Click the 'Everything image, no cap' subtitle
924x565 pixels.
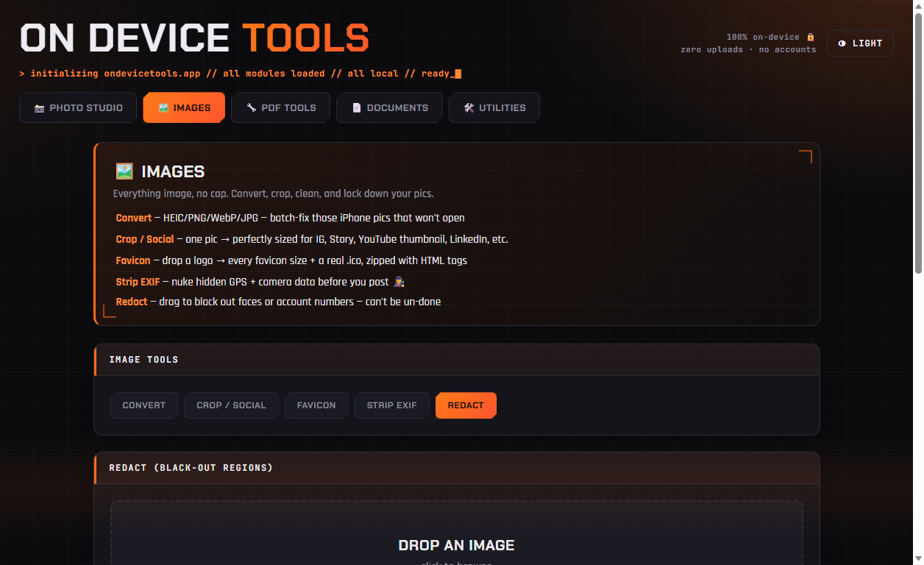tap(273, 193)
